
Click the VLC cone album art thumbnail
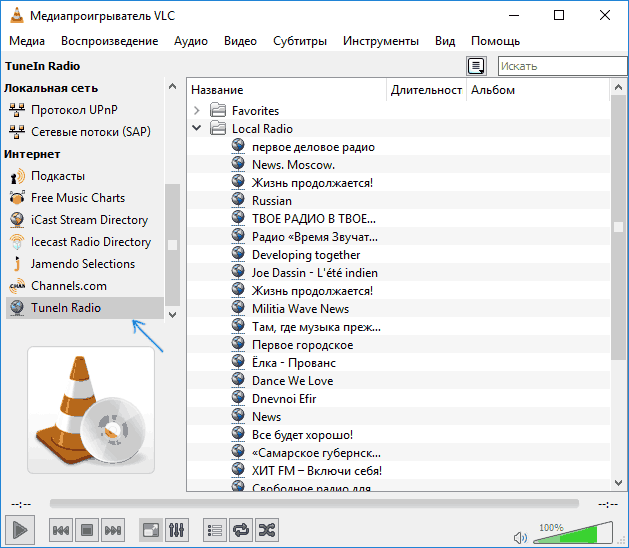click(x=91, y=410)
